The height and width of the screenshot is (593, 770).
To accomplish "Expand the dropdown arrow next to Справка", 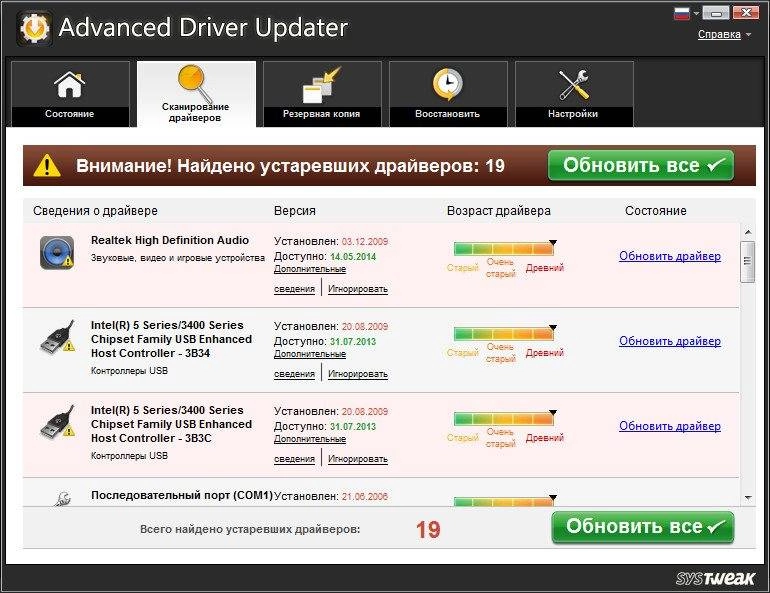I will [x=748, y=35].
